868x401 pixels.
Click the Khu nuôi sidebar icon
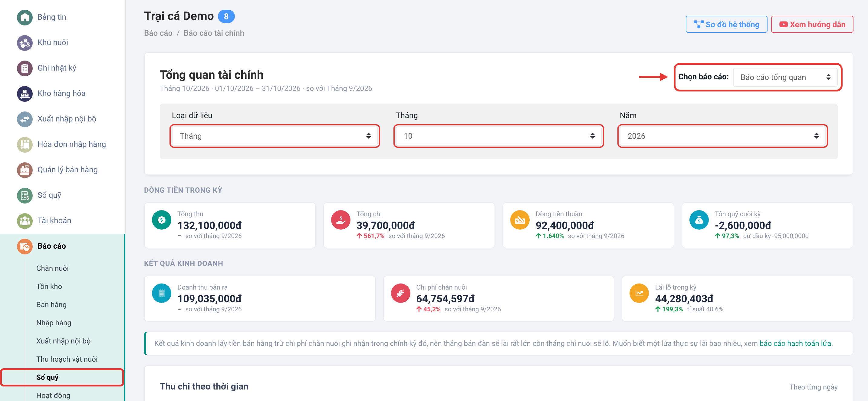click(25, 43)
